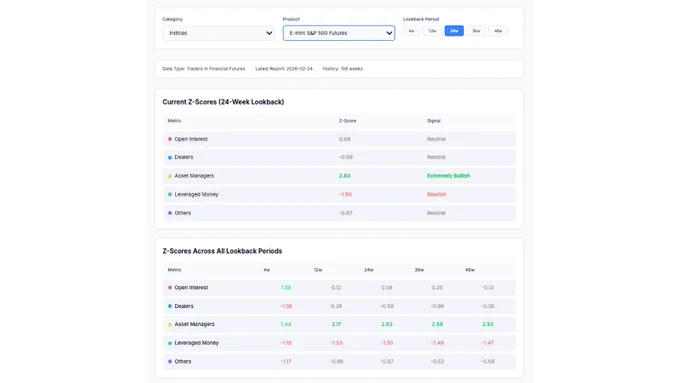680x383 pixels.
Task: Click 'Asset Managers' label in Current Z-Scores table
Action: coord(194,176)
